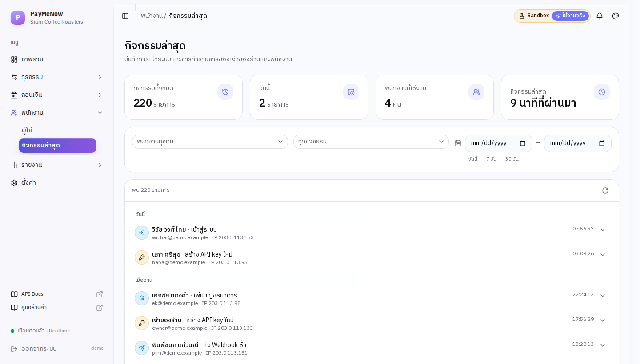640x364 pixels.
Task: Click the calendar icon beside date range
Action: (458, 143)
